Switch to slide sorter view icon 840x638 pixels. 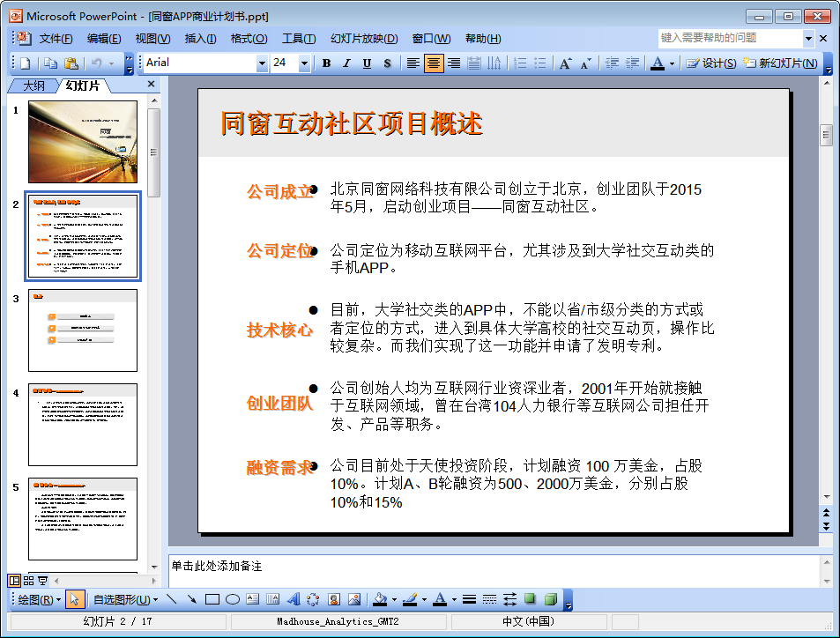click(x=28, y=581)
